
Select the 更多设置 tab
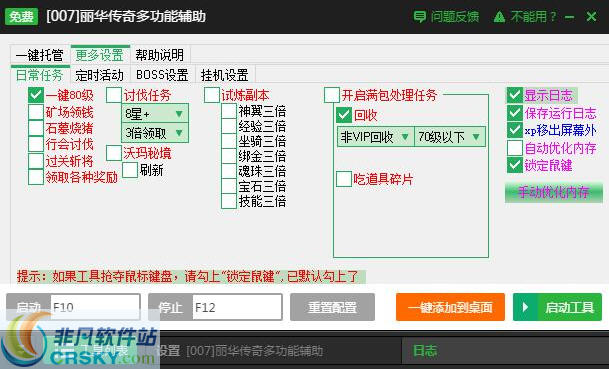[100, 55]
